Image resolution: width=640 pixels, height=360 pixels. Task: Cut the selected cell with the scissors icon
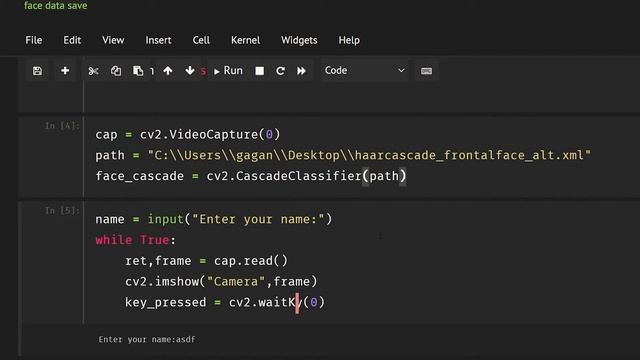pos(93,71)
